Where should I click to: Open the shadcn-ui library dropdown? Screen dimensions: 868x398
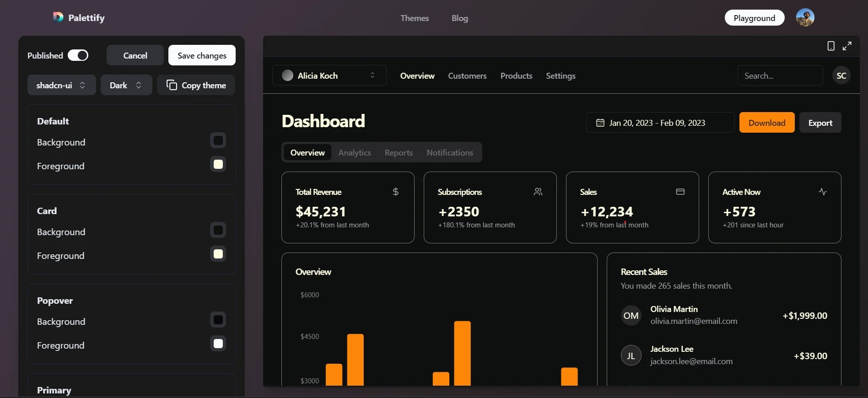[x=62, y=85]
